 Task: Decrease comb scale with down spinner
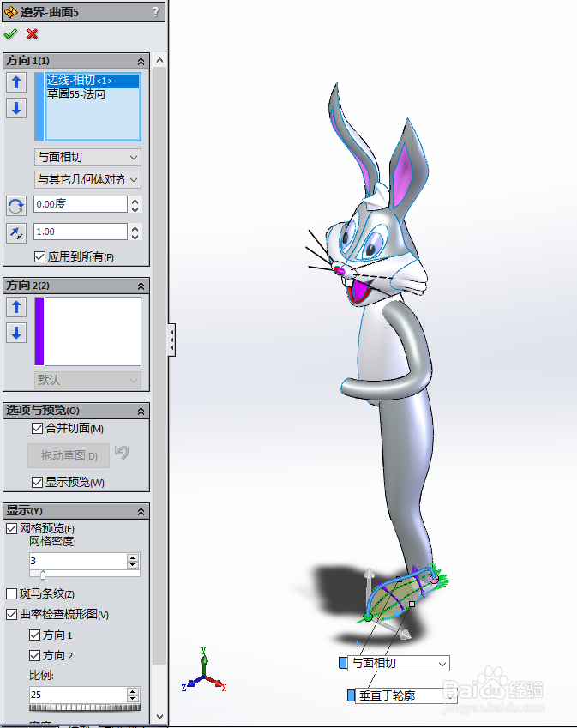[x=133, y=698]
